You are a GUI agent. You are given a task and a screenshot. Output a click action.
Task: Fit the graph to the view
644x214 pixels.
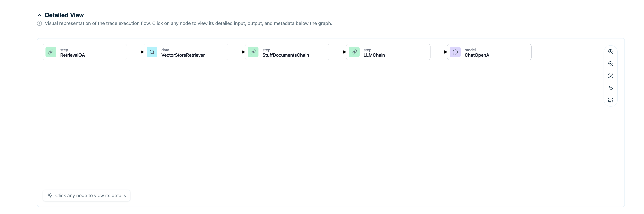(611, 76)
